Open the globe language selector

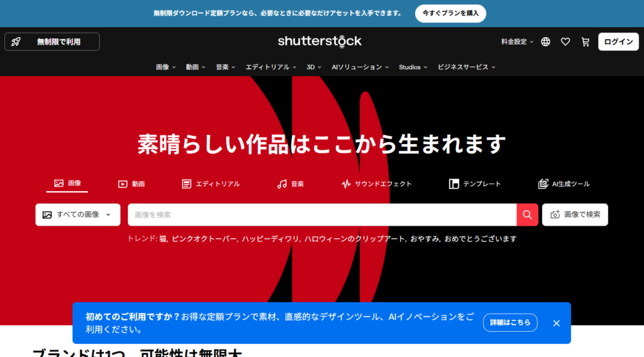(545, 41)
